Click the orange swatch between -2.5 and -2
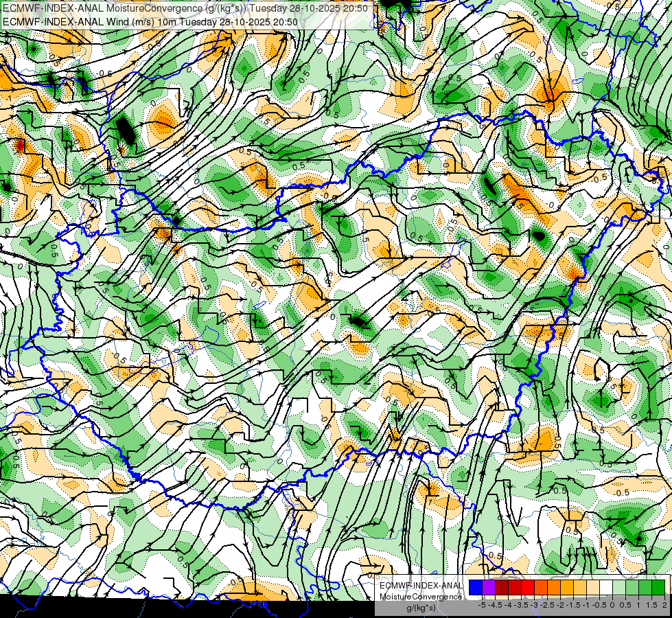 coord(554,588)
